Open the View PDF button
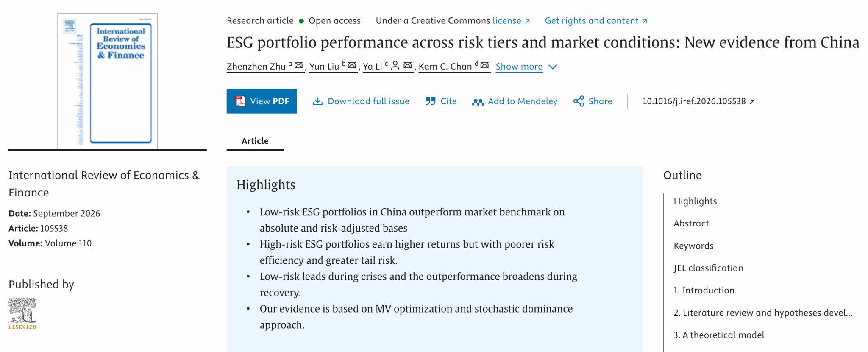Viewport: 868px width, 352px height. (262, 101)
